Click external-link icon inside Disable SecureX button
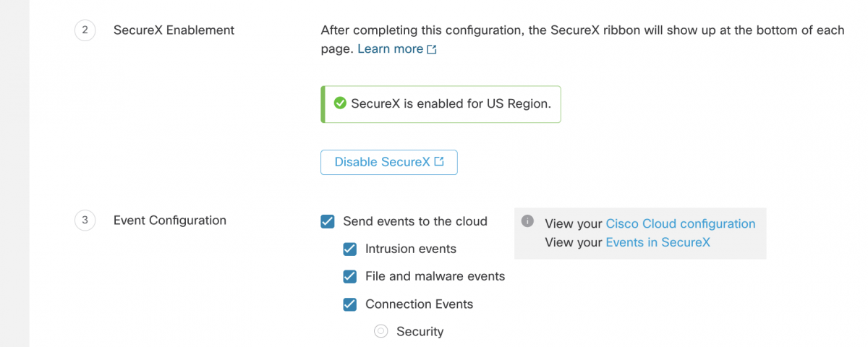This screenshot has width=868, height=347. coord(439,162)
